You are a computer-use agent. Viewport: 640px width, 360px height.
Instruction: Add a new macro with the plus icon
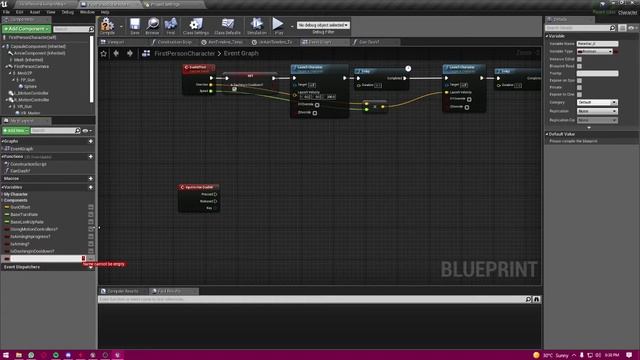[91, 179]
